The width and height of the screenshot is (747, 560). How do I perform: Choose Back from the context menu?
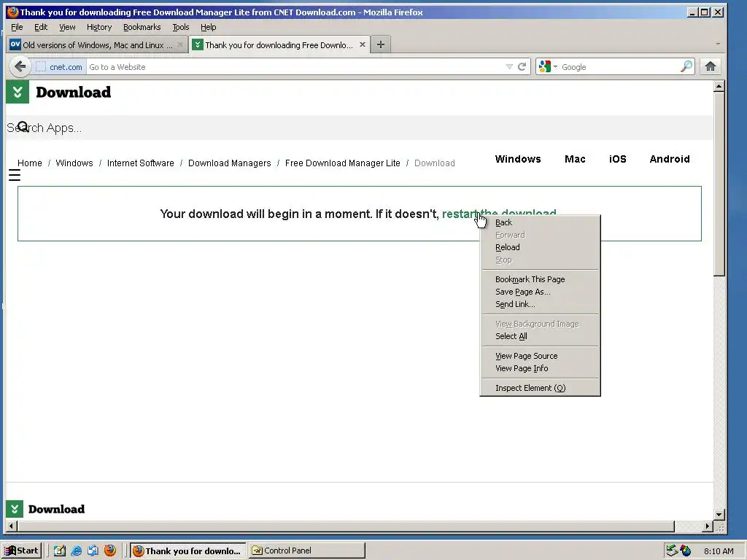(540, 222)
